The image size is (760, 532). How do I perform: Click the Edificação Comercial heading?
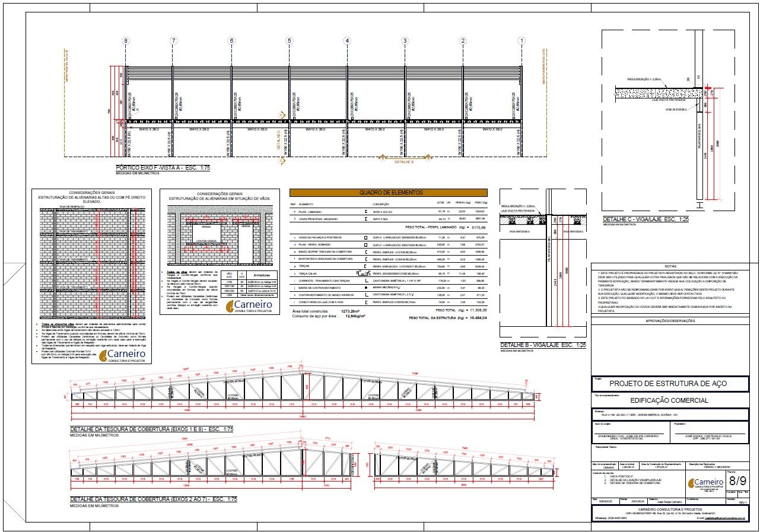668,400
